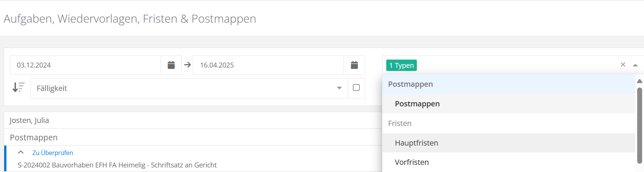
Task: Choose Vorfristen from the type list
Action: [x=412, y=162]
